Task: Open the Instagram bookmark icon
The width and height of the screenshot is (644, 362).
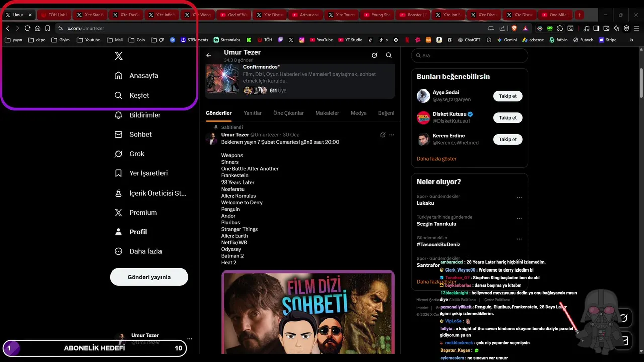Action: coord(302,40)
